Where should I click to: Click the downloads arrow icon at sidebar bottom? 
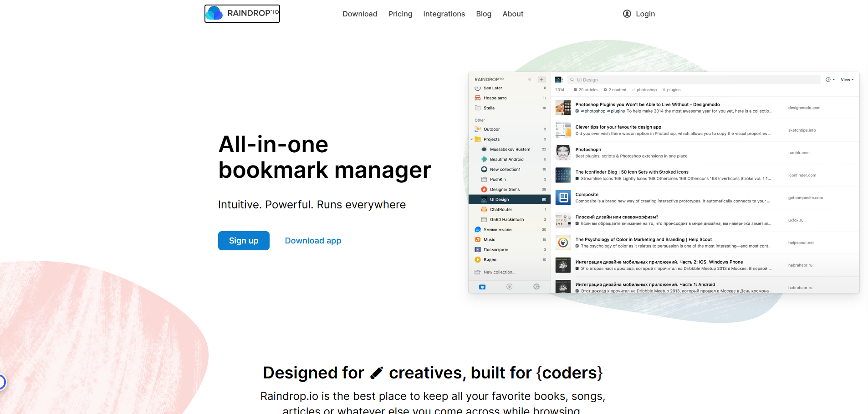point(509,287)
